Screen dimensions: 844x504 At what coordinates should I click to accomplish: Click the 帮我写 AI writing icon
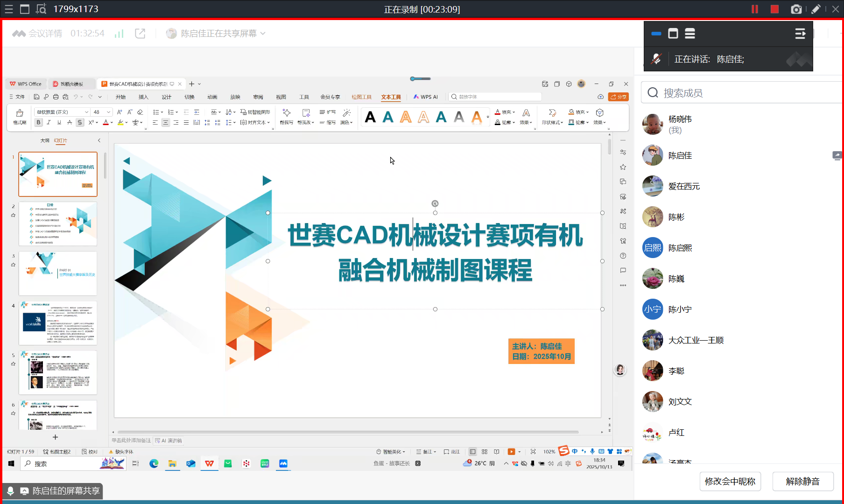287,116
